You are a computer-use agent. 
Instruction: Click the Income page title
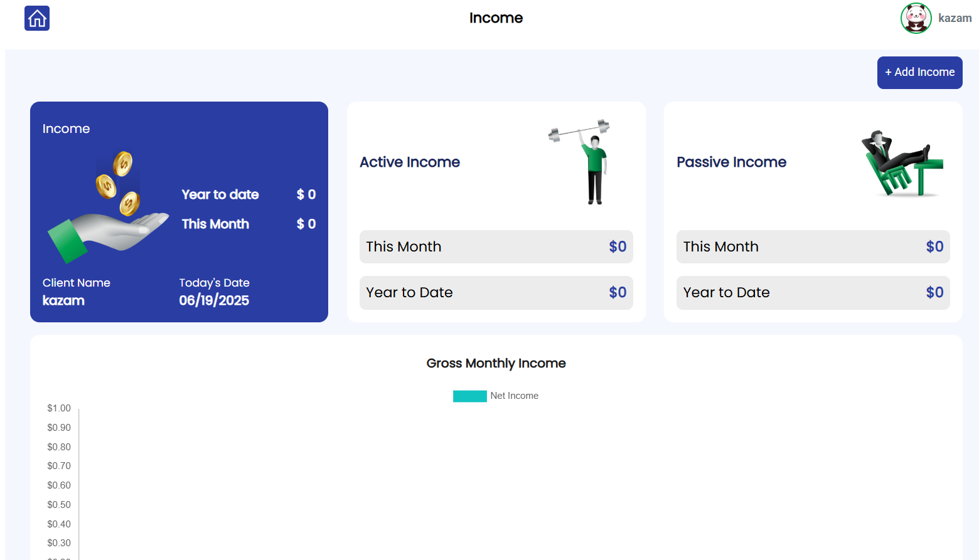click(x=496, y=18)
